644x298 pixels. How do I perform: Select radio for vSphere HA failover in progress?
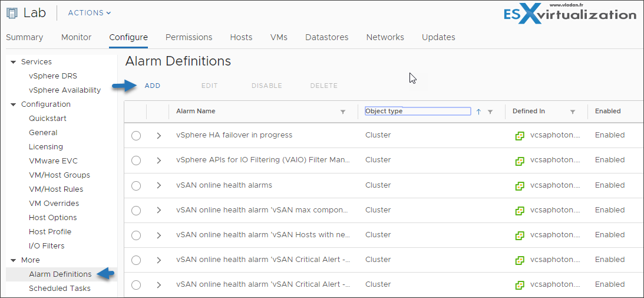tap(136, 136)
